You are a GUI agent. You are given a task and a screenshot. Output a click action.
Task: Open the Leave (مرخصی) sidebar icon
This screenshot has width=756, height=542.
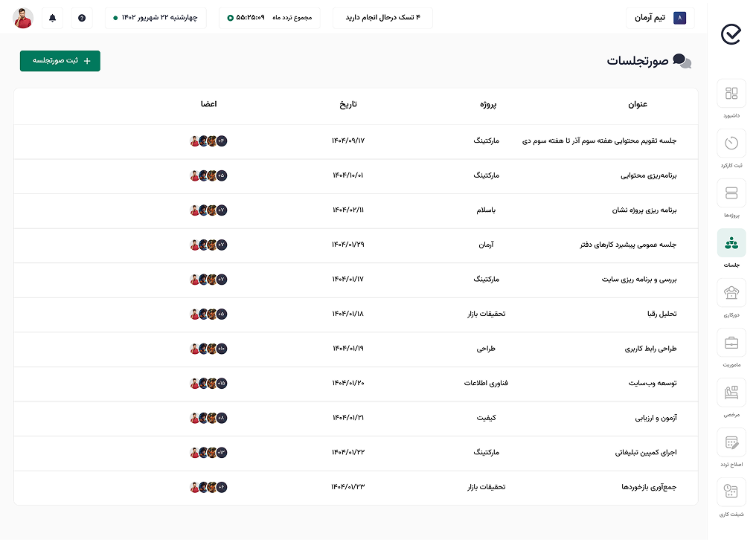coord(731,392)
